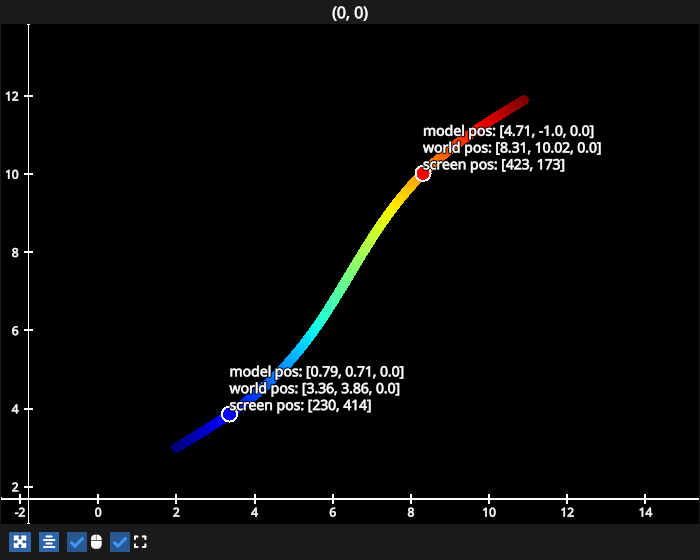Click text "model pos: [0.79, 0.71, 0.0]"
The image size is (700, 560).
click(317, 372)
